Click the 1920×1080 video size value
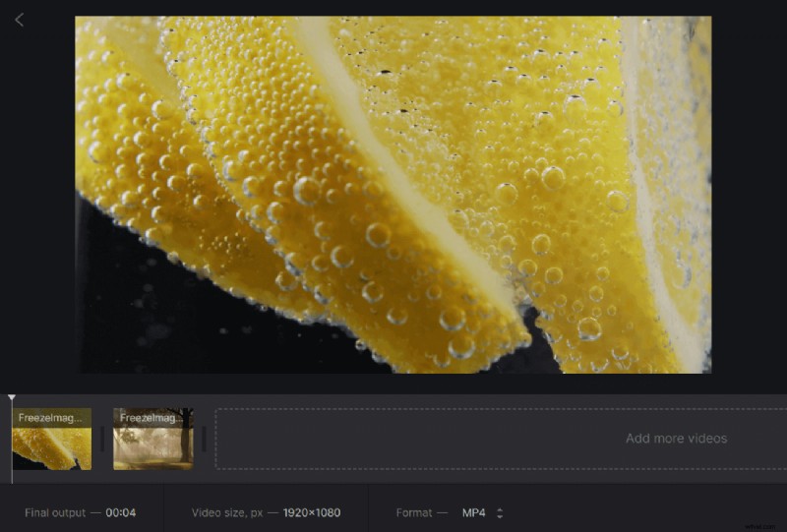787x532 pixels. click(312, 513)
